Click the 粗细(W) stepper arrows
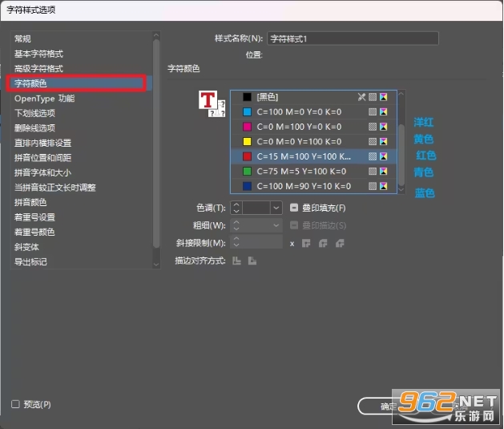Screen dimensions: 504x429 236,225
